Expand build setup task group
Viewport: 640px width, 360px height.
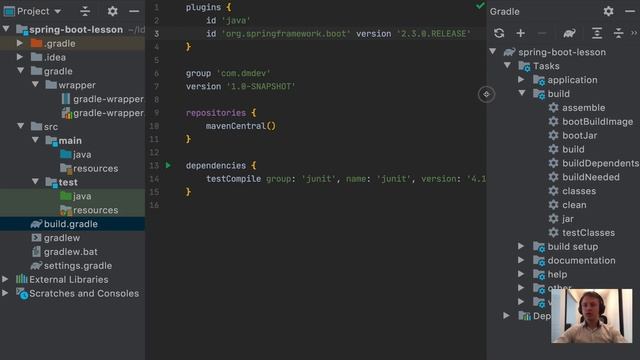[521, 246]
